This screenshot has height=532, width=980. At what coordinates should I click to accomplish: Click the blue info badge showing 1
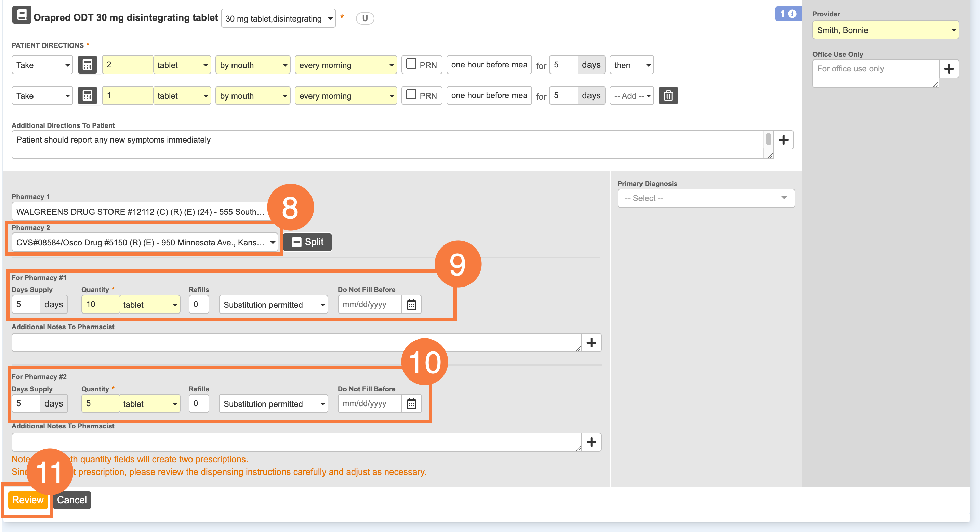point(787,14)
